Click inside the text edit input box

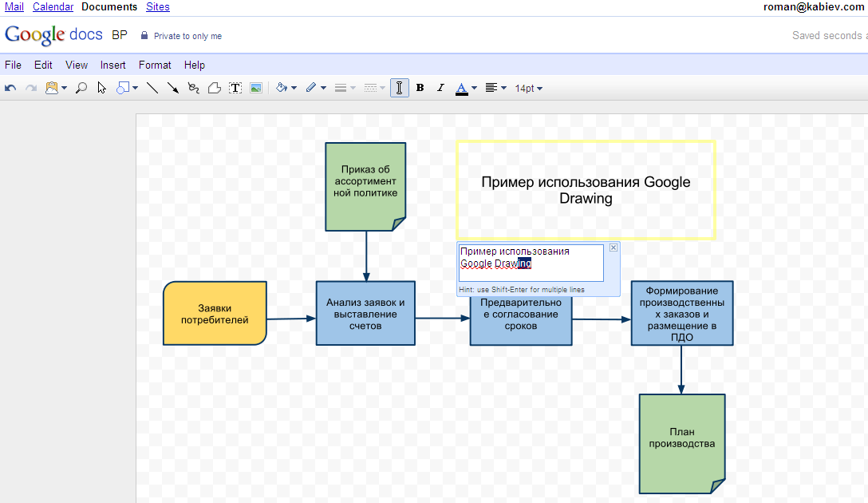[x=531, y=263]
